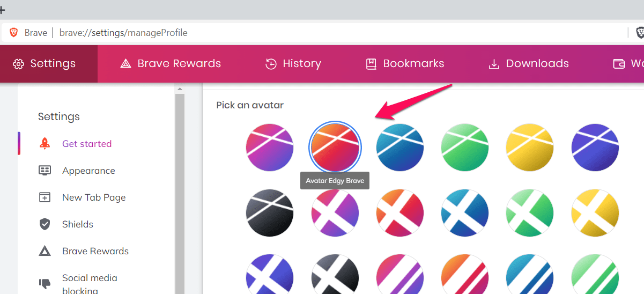Select the black edgy avatar in second row
The width and height of the screenshot is (644, 294).
pos(270,213)
